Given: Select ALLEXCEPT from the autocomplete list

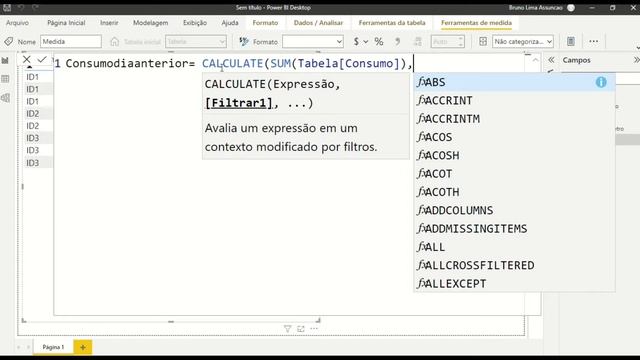Looking at the screenshot, I should coord(514,284).
